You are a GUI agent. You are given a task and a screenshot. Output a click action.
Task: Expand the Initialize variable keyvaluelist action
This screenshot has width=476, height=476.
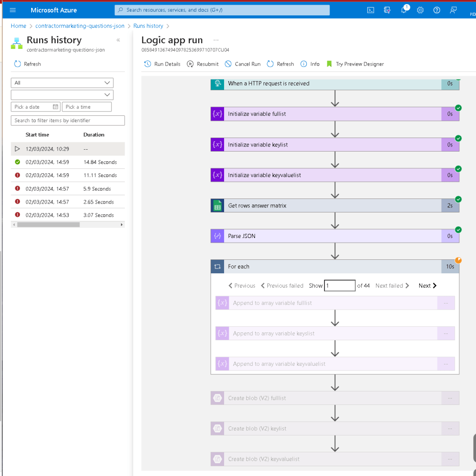pyautogui.click(x=335, y=175)
